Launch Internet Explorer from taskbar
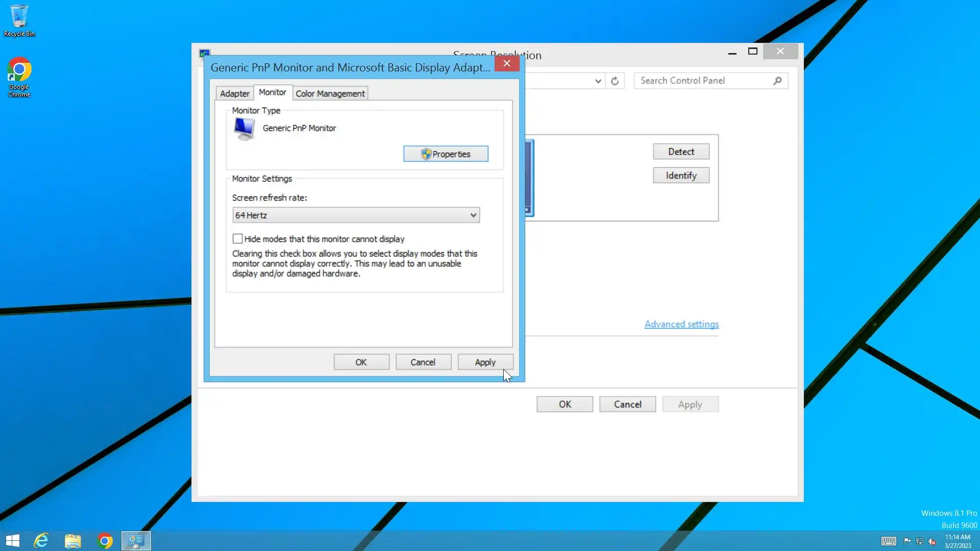 coord(41,541)
